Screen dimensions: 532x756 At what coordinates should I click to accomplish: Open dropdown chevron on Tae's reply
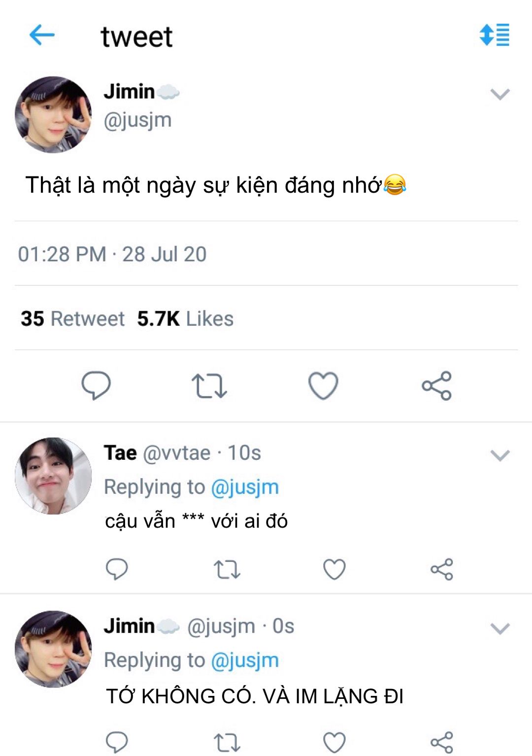(500, 455)
